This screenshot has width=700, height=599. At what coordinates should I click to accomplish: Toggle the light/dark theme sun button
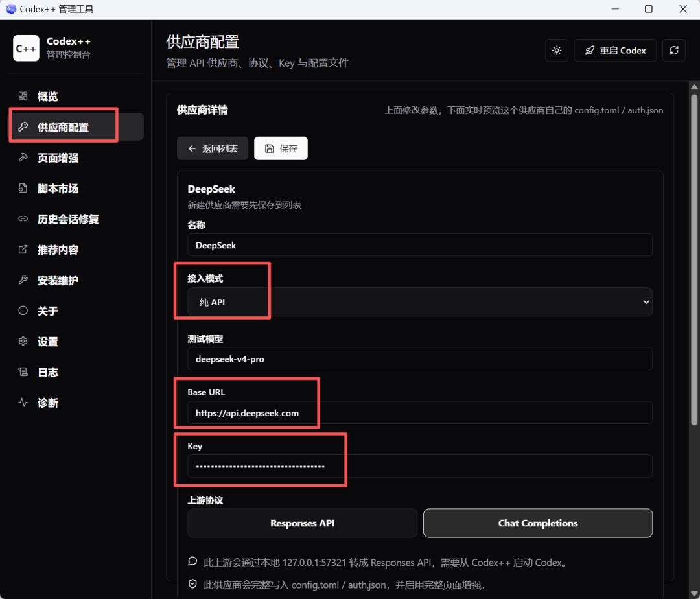click(x=557, y=50)
